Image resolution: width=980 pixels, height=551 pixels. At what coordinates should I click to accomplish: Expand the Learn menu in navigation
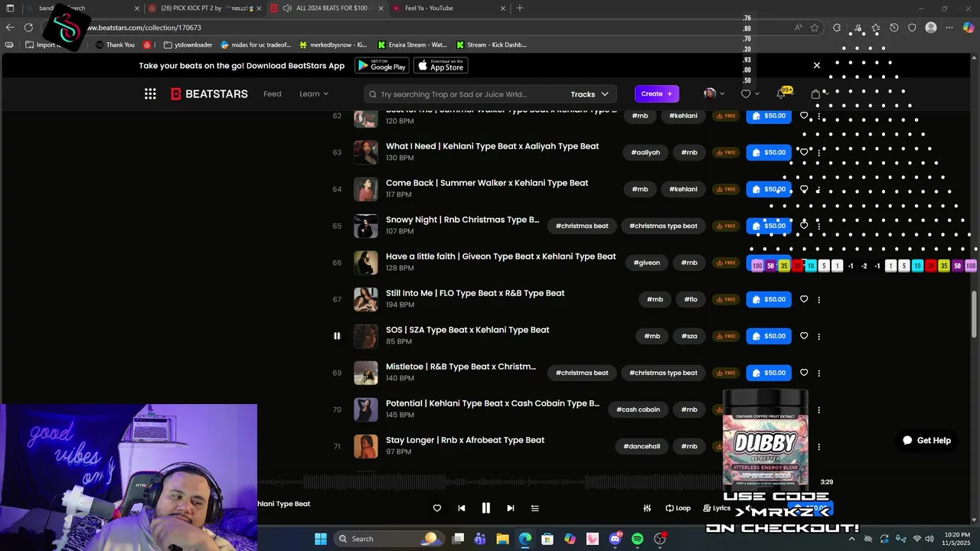click(x=314, y=94)
